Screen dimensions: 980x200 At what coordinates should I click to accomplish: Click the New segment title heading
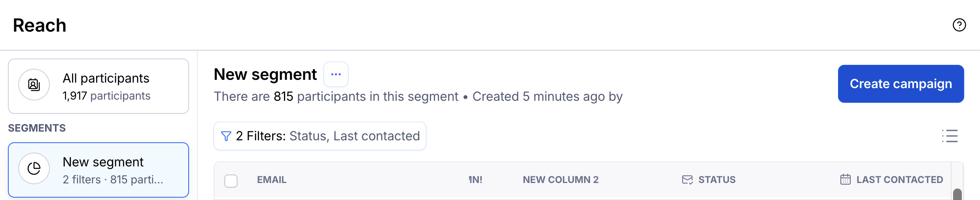[x=265, y=74]
